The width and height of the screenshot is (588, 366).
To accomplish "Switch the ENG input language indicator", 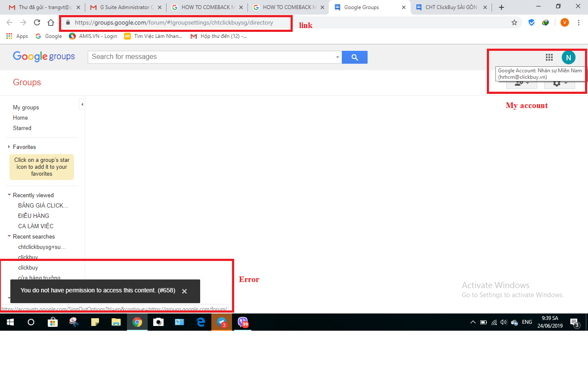I will click(527, 322).
